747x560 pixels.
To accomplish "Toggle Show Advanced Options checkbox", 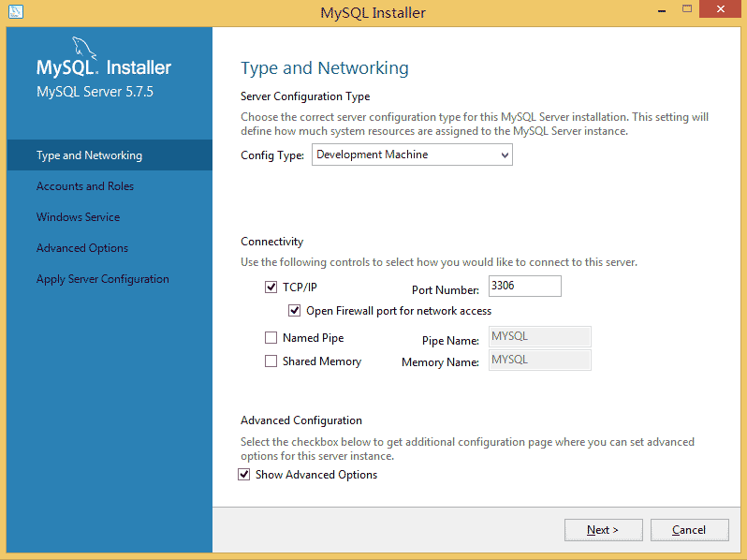I will [x=245, y=475].
